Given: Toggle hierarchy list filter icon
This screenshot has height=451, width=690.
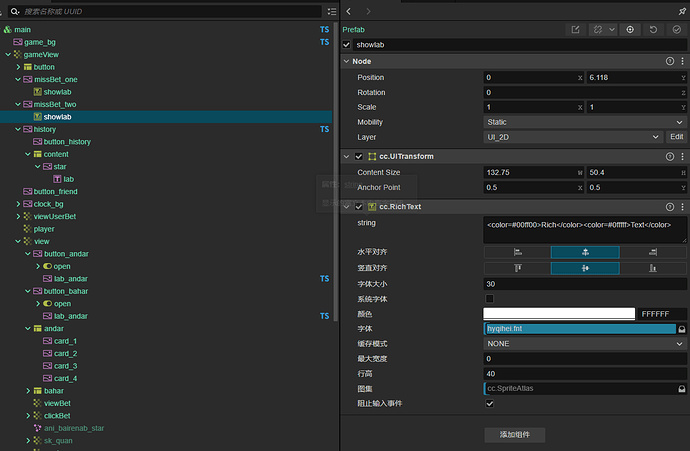Looking at the screenshot, I should tap(332, 11).
